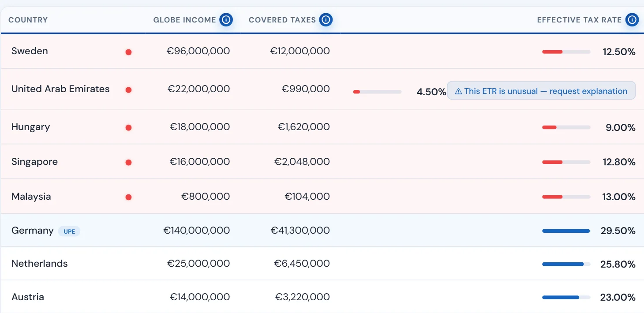Select the Singapore country name

34,162
